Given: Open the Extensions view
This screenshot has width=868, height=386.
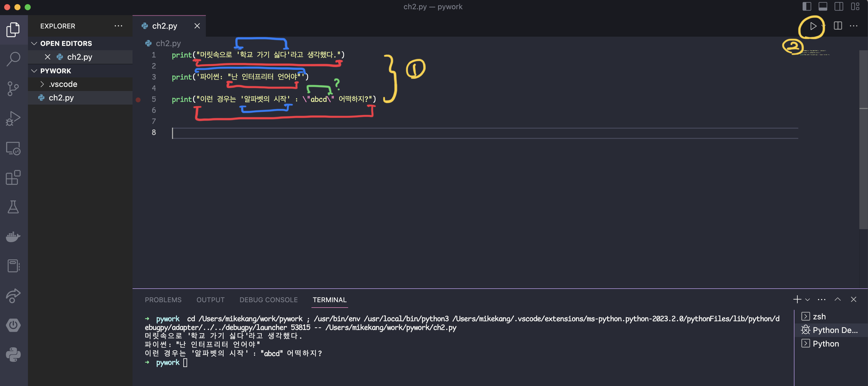Looking at the screenshot, I should pyautogui.click(x=14, y=178).
